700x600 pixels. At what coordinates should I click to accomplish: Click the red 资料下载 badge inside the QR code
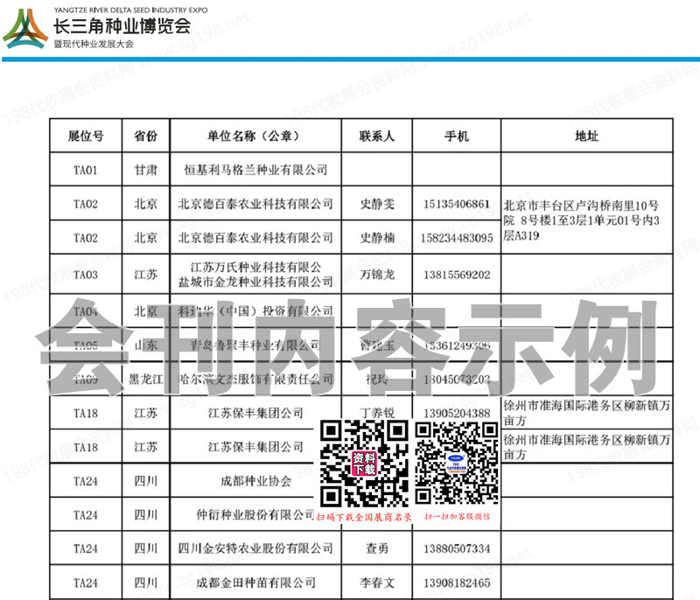click(364, 464)
